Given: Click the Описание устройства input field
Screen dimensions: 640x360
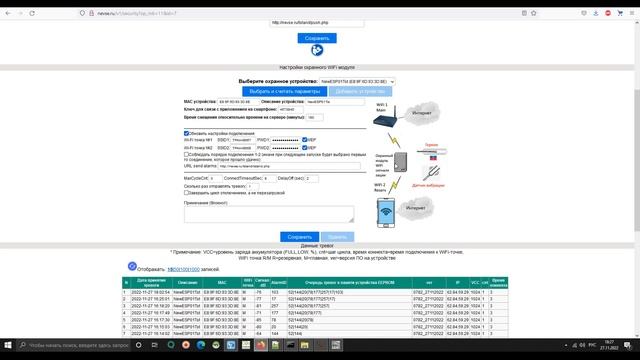Looking at the screenshot, I should [x=335, y=102].
